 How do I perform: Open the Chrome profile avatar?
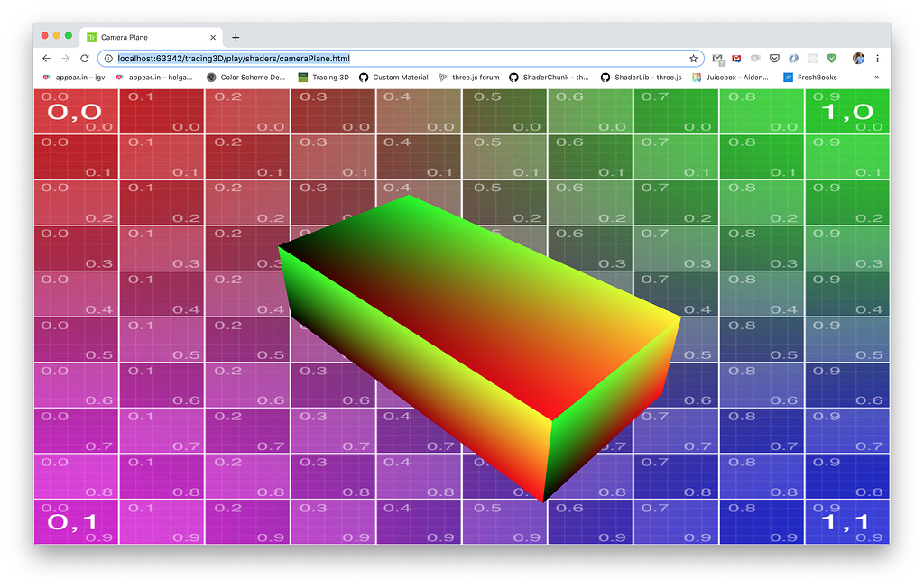858,58
